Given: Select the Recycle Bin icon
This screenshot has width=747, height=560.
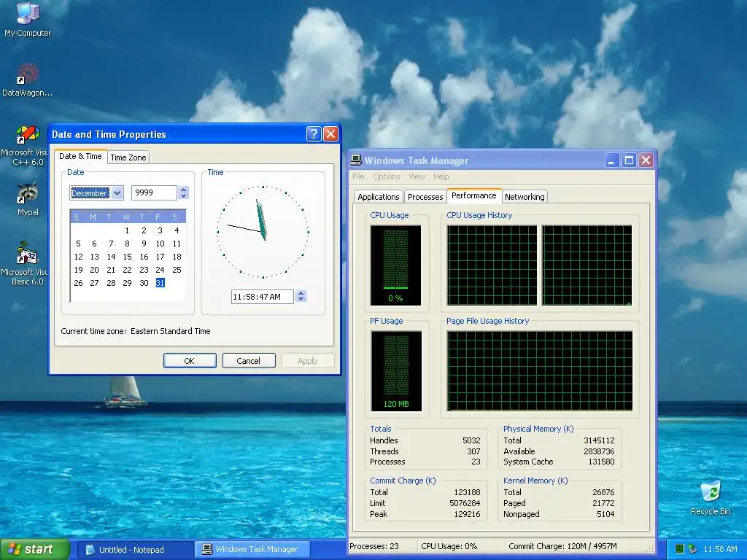Looking at the screenshot, I should [711, 497].
